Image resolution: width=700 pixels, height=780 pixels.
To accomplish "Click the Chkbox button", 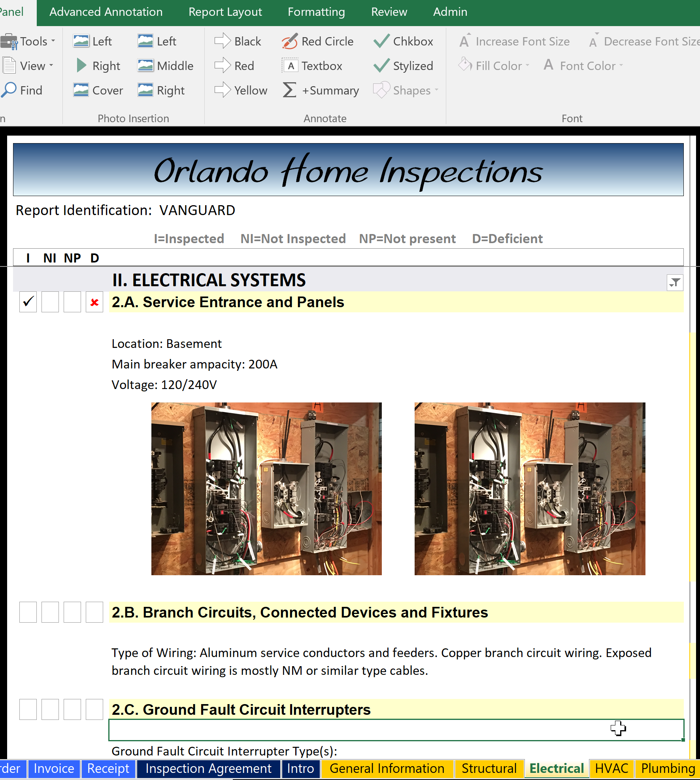I will 404,42.
